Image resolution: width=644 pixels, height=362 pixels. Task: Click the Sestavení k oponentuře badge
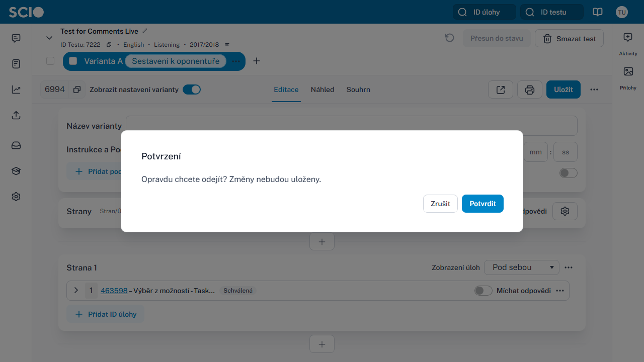(x=176, y=61)
